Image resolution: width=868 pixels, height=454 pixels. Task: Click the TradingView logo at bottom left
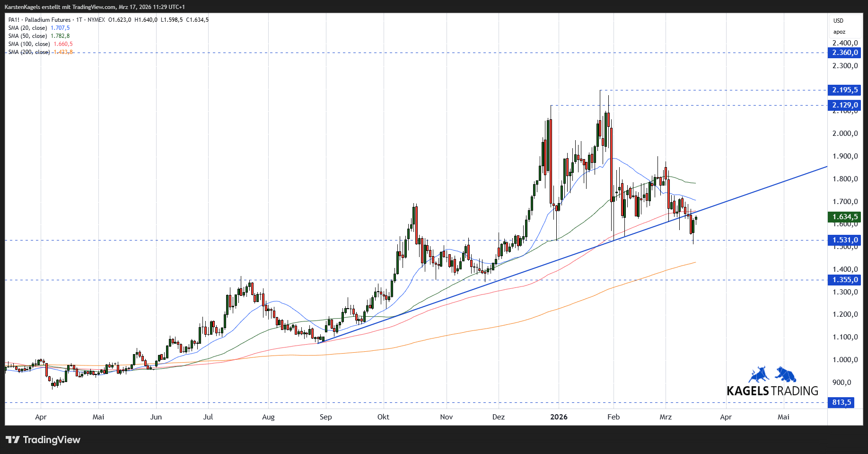(43, 440)
